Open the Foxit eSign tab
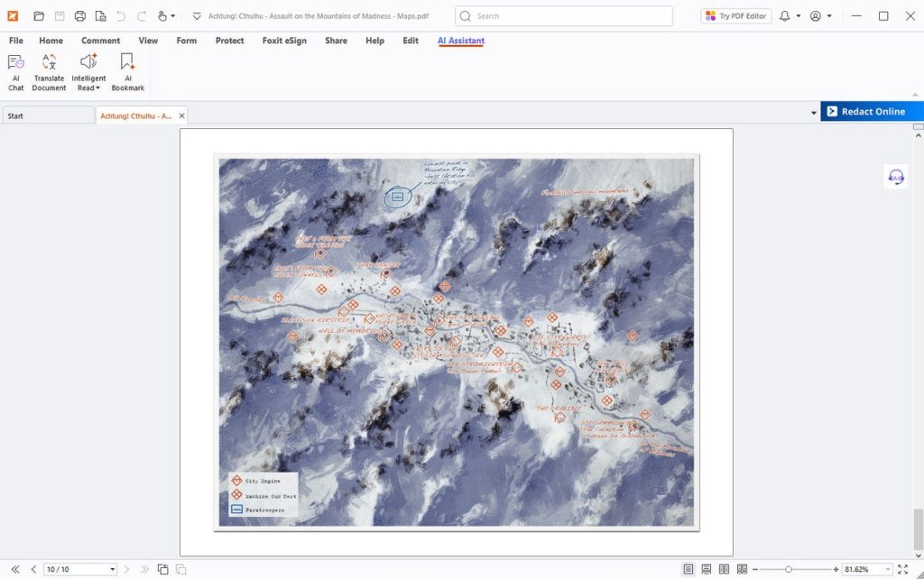924x579 pixels. pos(284,41)
